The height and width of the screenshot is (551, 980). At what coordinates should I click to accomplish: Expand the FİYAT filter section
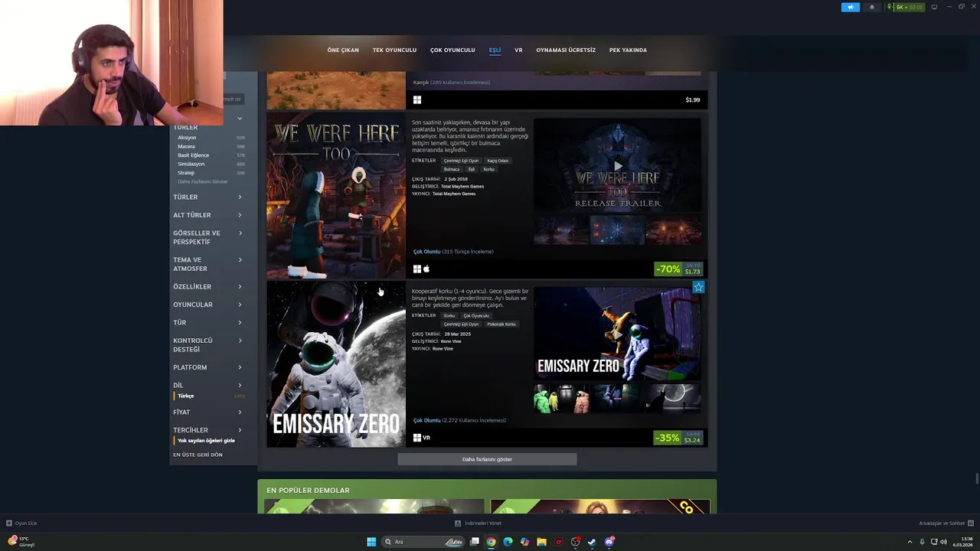(x=207, y=412)
